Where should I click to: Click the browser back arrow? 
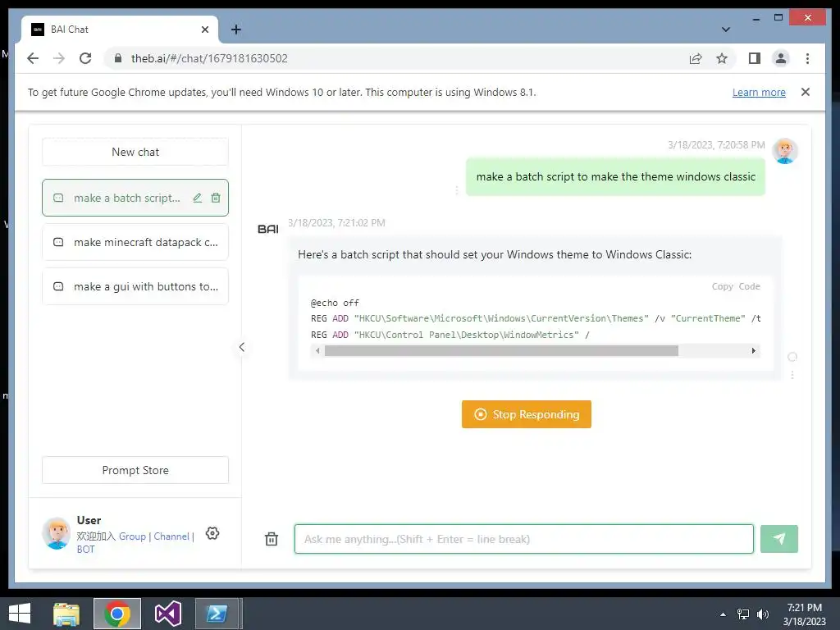(33, 58)
